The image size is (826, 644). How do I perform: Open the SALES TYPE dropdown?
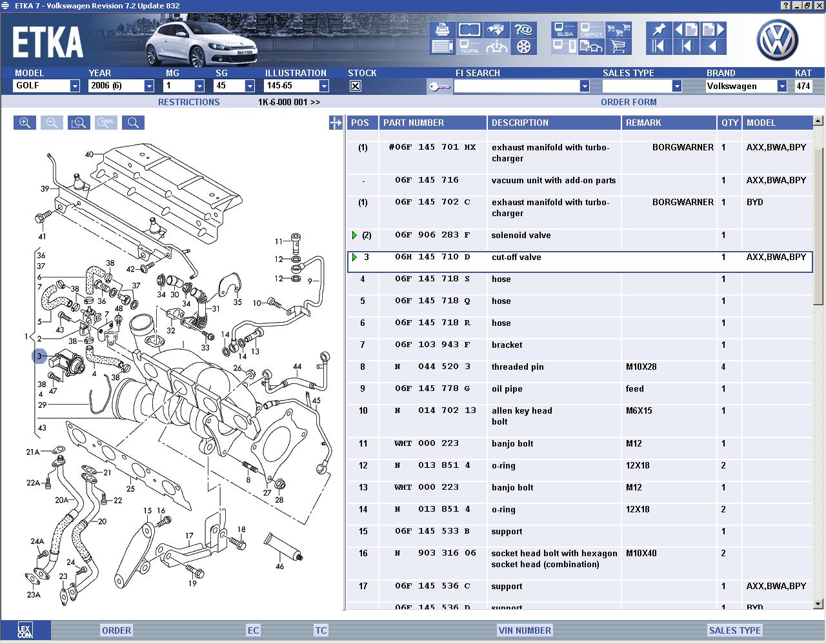[676, 86]
